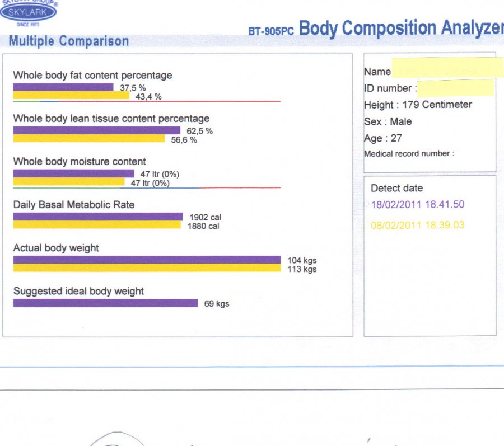Click the "Medical record number" label

(409, 154)
